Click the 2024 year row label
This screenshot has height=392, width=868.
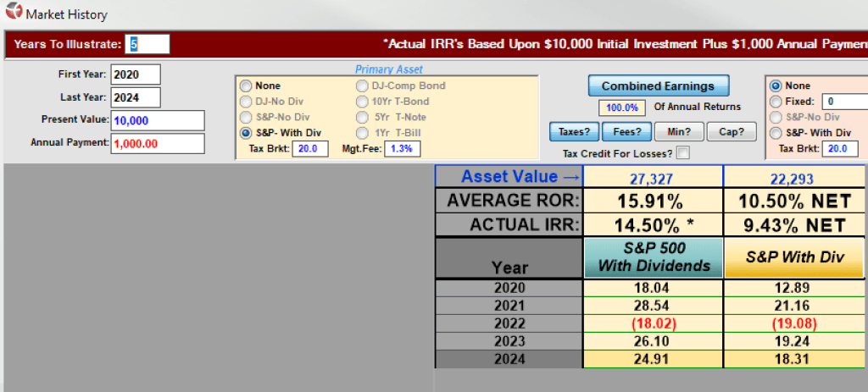(x=509, y=359)
